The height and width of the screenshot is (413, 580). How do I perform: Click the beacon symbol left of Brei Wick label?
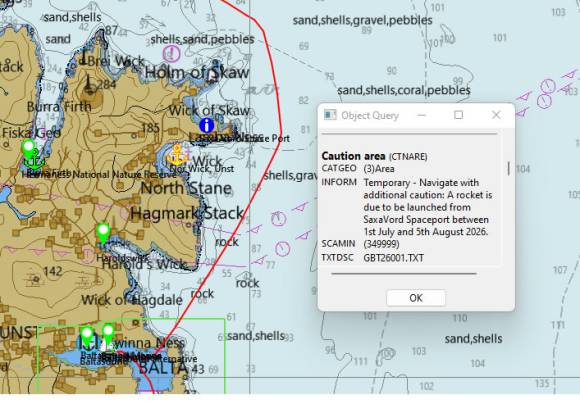(84, 58)
